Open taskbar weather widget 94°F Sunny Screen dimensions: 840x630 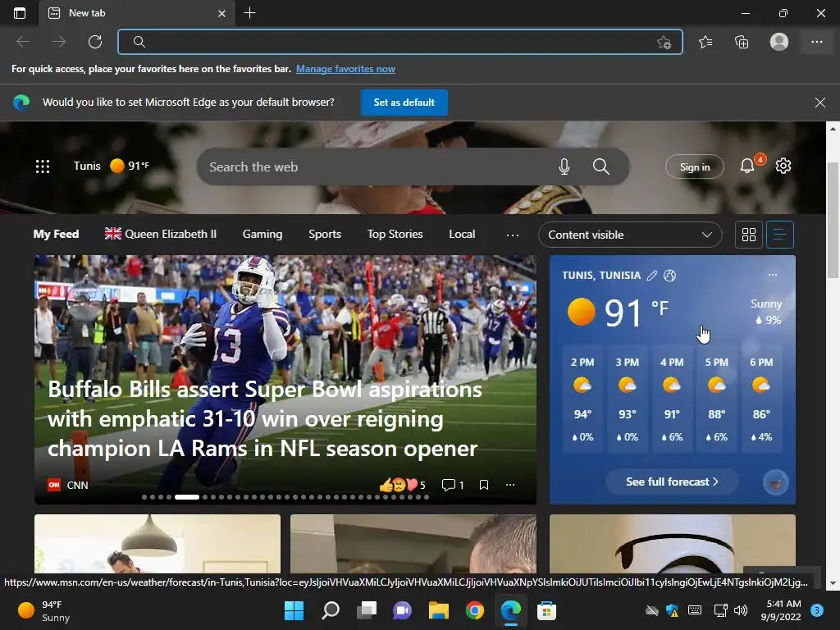pyautogui.click(x=44, y=610)
